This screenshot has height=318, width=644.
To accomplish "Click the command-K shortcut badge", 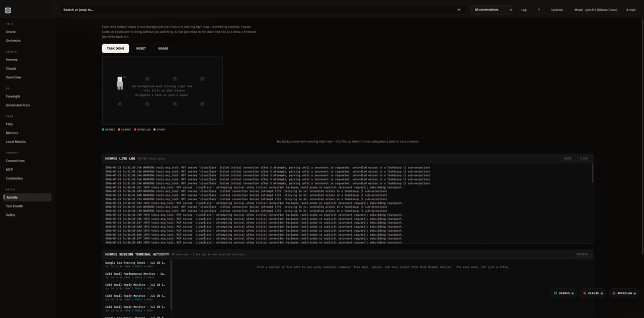I will point(459,10).
